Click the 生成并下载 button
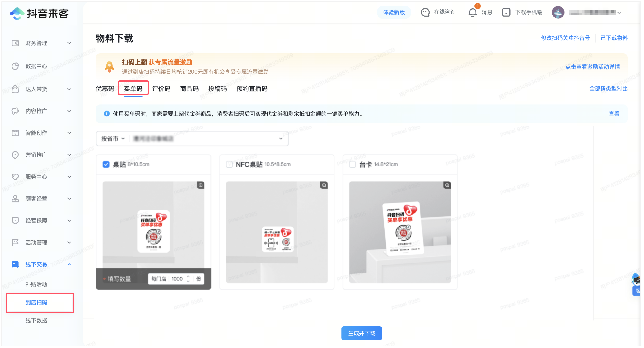 361,333
